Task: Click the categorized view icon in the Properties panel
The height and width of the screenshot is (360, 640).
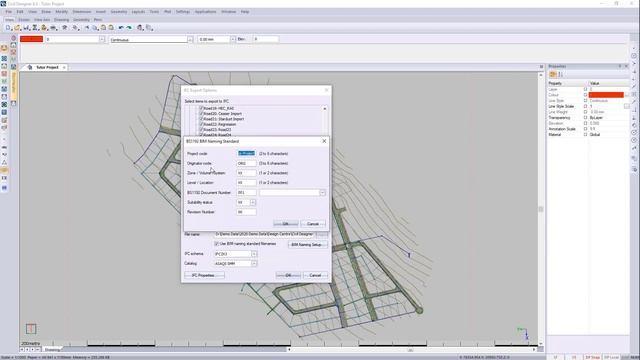Action: tap(553, 74)
